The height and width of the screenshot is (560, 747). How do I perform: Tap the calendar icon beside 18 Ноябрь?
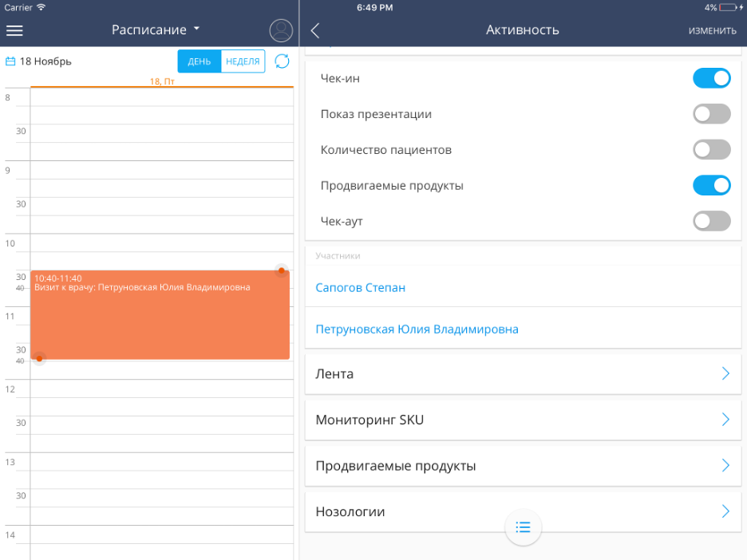point(10,61)
